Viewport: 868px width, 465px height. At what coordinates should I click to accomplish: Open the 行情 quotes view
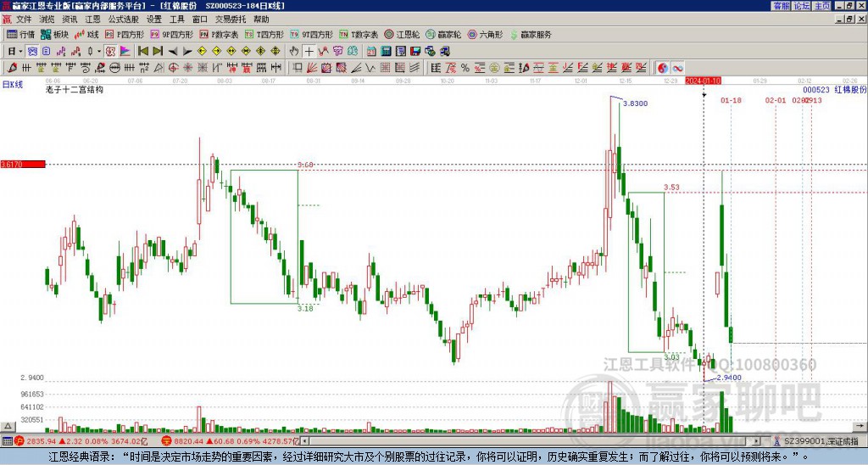tap(20, 34)
